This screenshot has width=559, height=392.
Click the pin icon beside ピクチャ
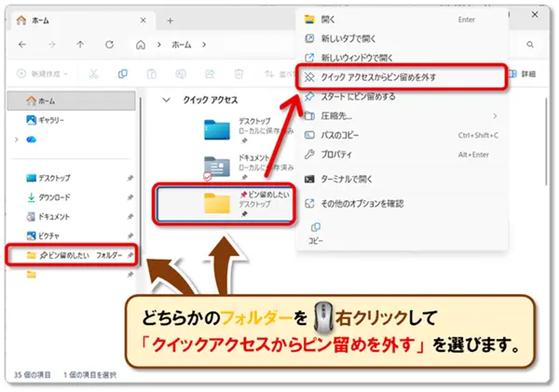pyautogui.click(x=130, y=236)
